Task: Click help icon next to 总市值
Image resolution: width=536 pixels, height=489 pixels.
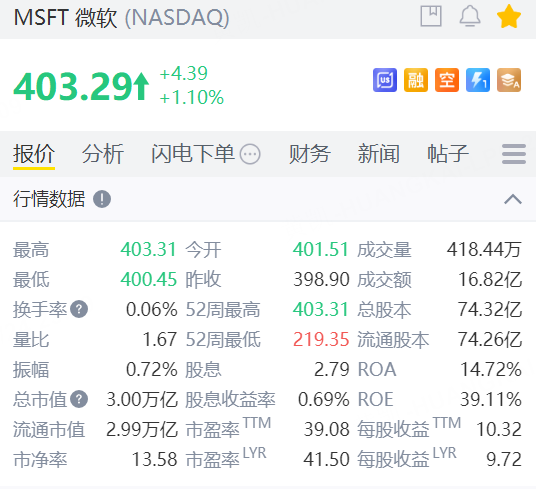Action: (79, 399)
